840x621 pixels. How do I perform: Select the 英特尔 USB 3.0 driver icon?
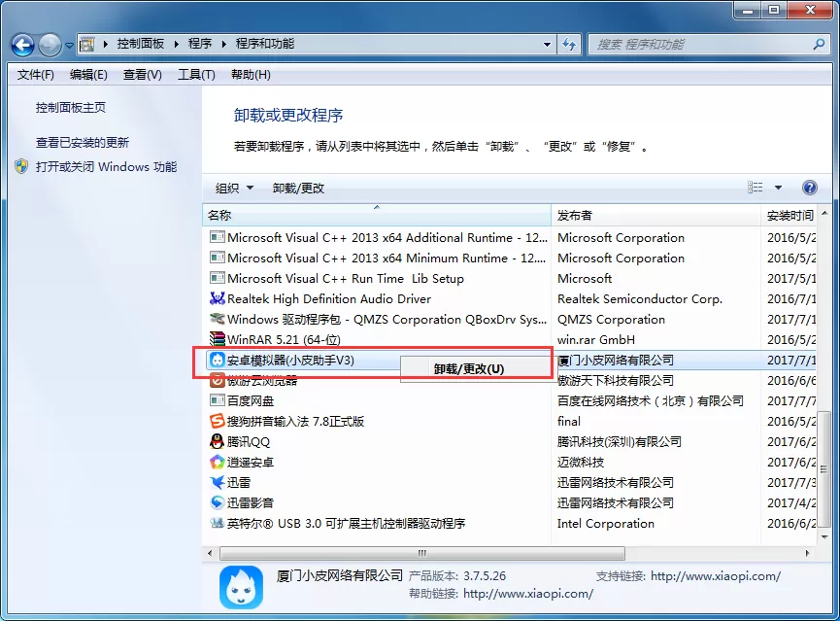[x=217, y=523]
